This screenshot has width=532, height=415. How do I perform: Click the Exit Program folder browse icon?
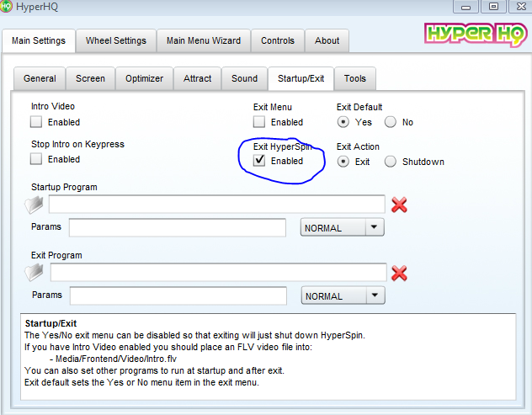pyautogui.click(x=35, y=273)
